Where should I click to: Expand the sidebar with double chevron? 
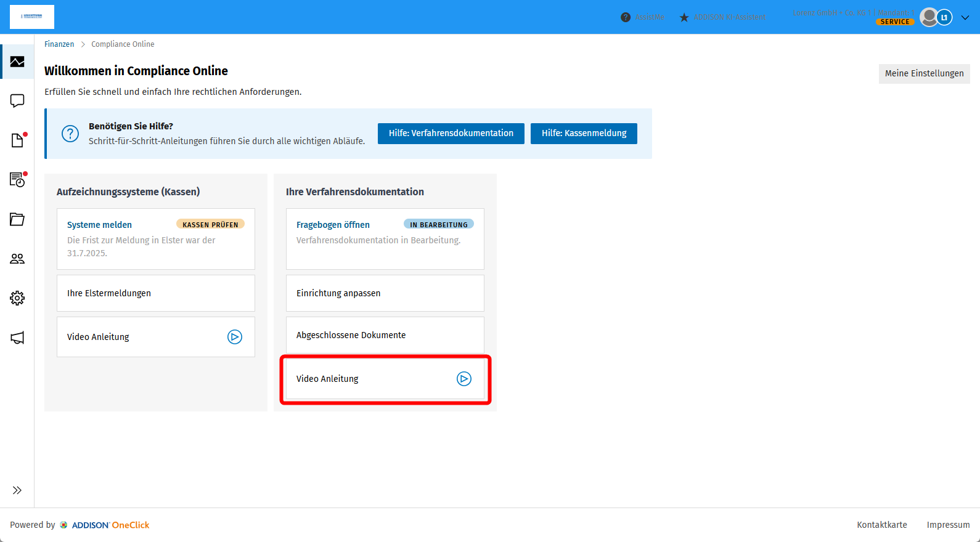pos(17,490)
